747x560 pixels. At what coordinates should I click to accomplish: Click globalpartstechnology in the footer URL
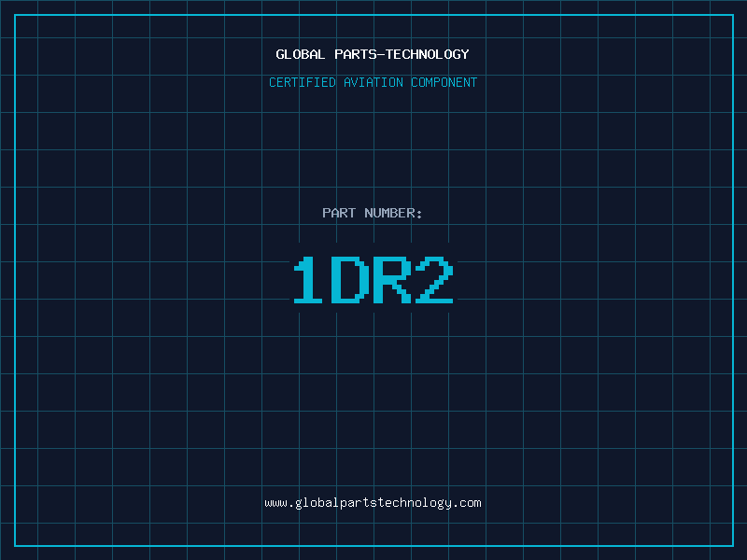[x=373, y=503]
